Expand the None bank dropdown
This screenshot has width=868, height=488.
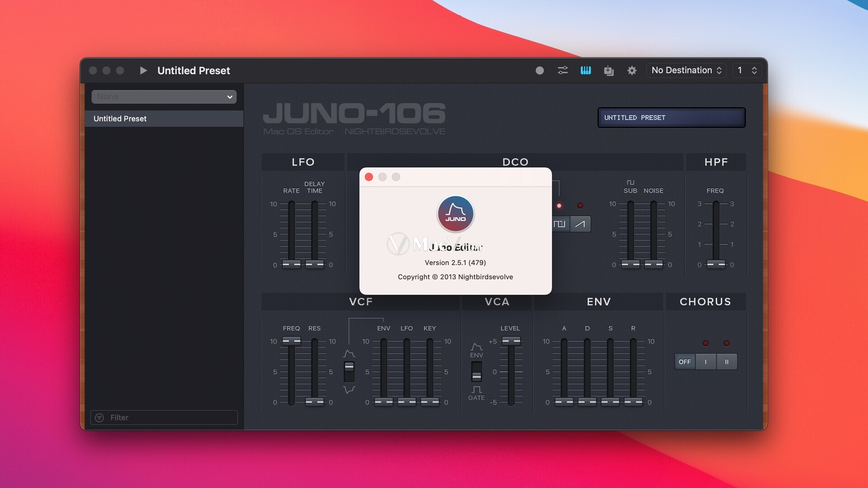tap(164, 97)
